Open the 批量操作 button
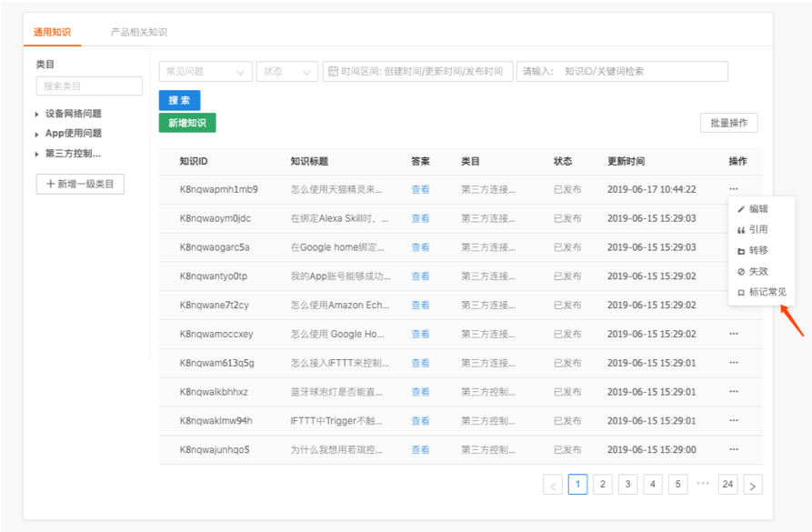Screen dimensions: 812x532 click(x=729, y=123)
